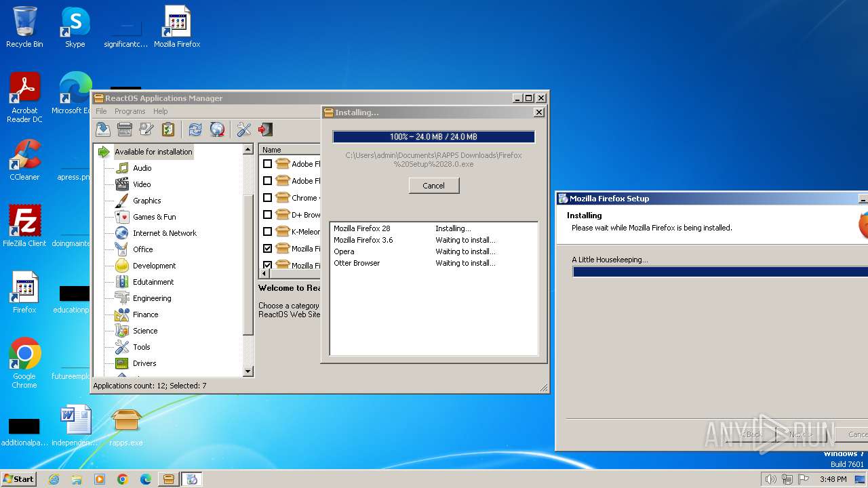Click the Exit toolbar icon

[266, 129]
